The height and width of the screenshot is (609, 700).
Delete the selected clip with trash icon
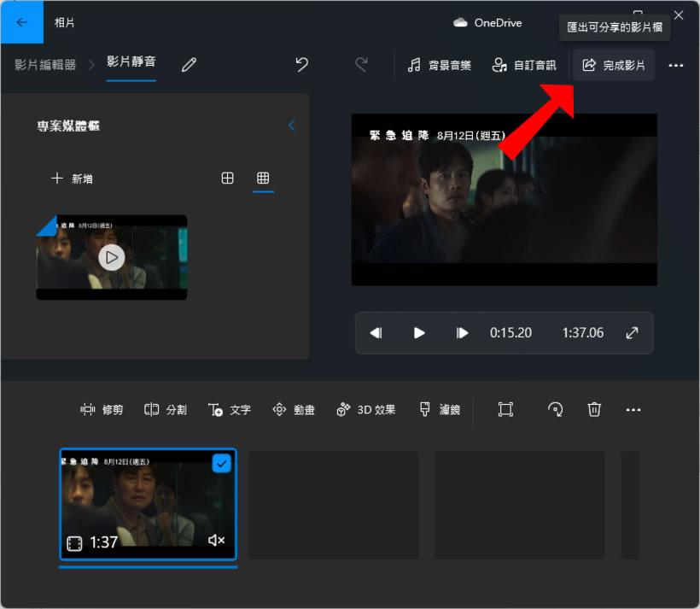(x=594, y=409)
